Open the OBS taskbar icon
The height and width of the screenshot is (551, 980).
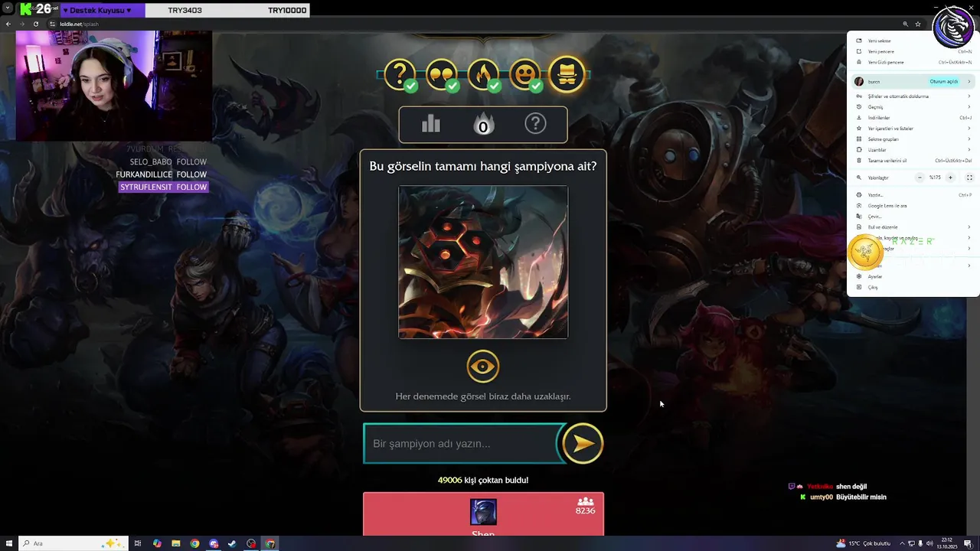[x=251, y=543]
